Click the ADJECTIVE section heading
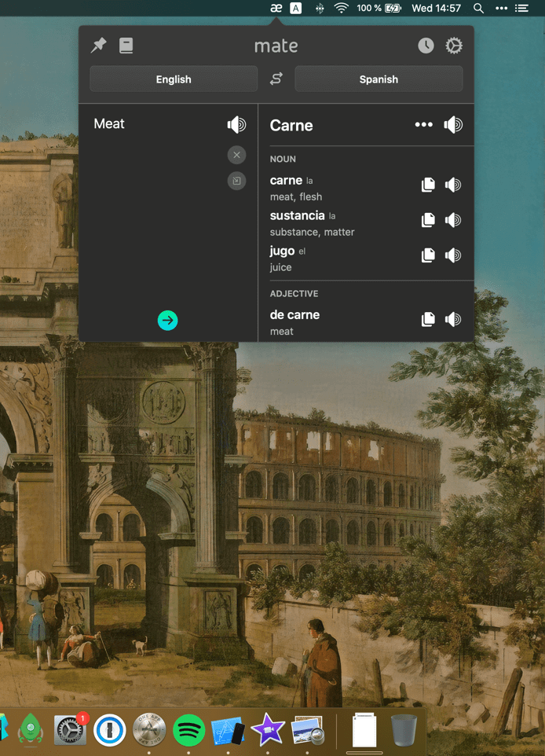Viewport: 545px width, 756px height. coord(294,294)
